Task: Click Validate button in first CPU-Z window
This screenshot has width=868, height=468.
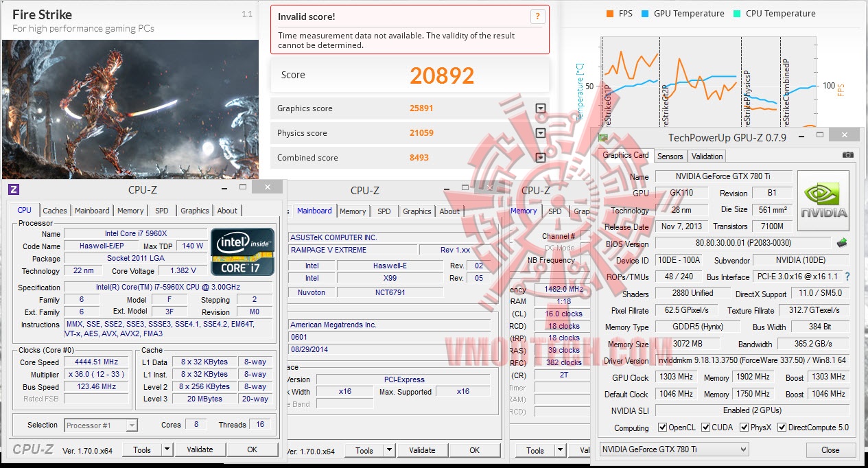Action: point(200,450)
